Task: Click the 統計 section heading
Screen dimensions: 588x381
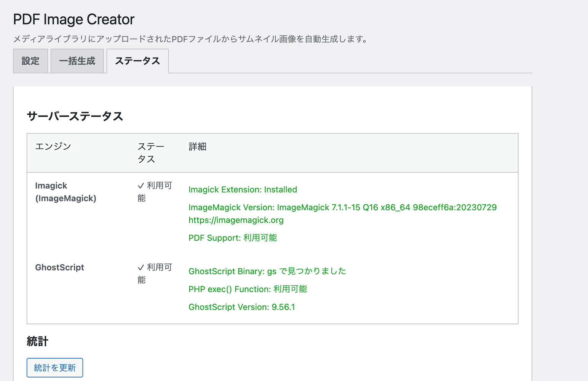Action: coord(37,341)
